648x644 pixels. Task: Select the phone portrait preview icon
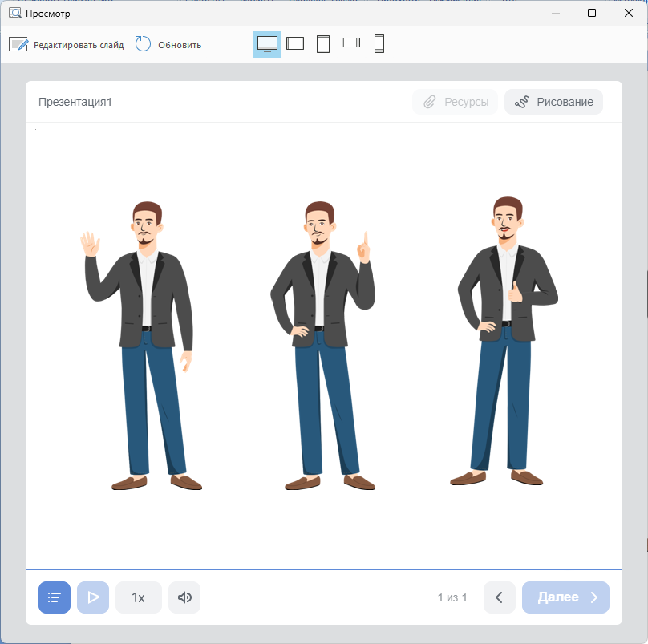click(x=378, y=43)
